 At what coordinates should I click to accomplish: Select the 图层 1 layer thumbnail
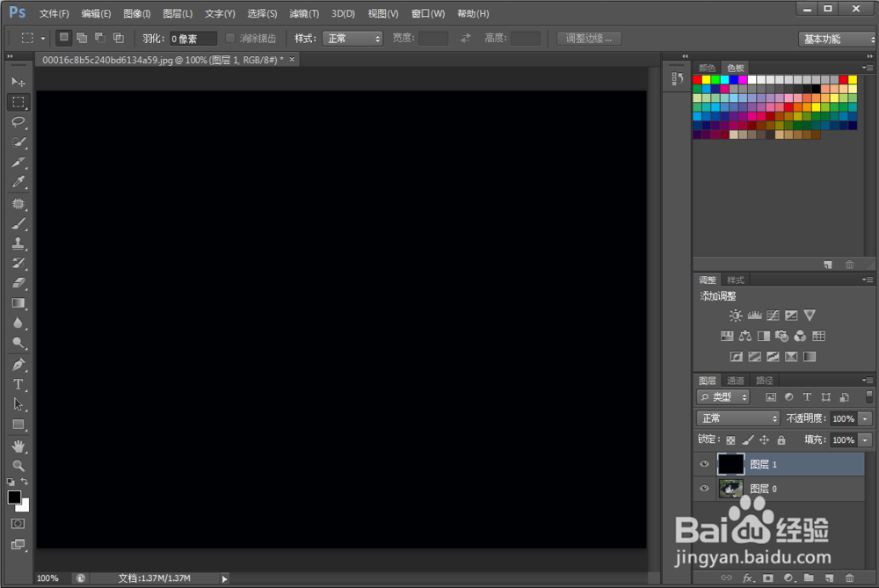pyautogui.click(x=731, y=464)
